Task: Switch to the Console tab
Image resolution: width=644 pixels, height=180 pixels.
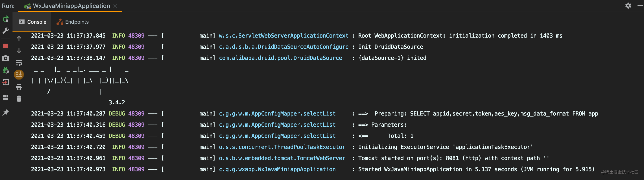Action: click(x=32, y=22)
